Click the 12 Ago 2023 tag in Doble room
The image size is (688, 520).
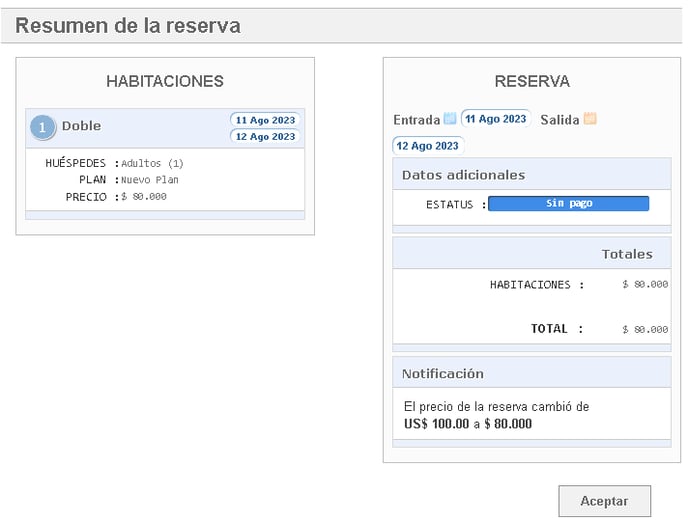tap(265, 136)
